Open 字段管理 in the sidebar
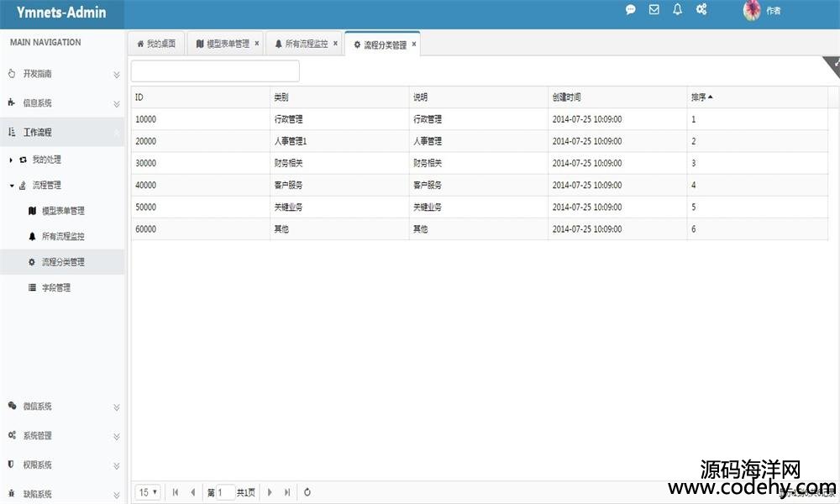This screenshot has height=504, width=840. [x=56, y=288]
